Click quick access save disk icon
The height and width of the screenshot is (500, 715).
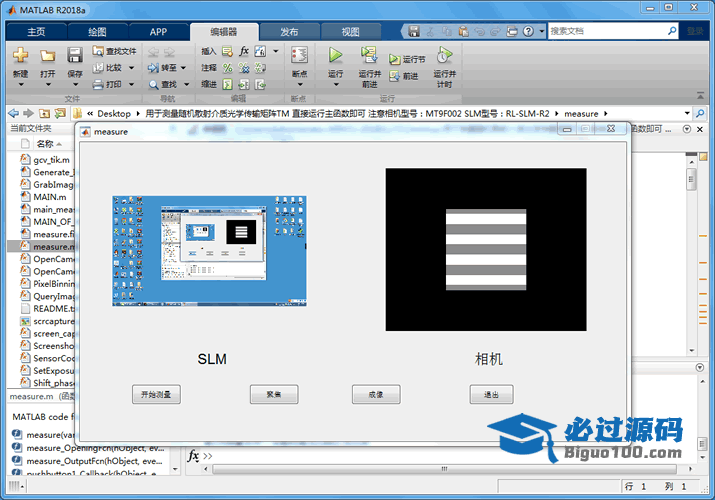tap(414, 31)
